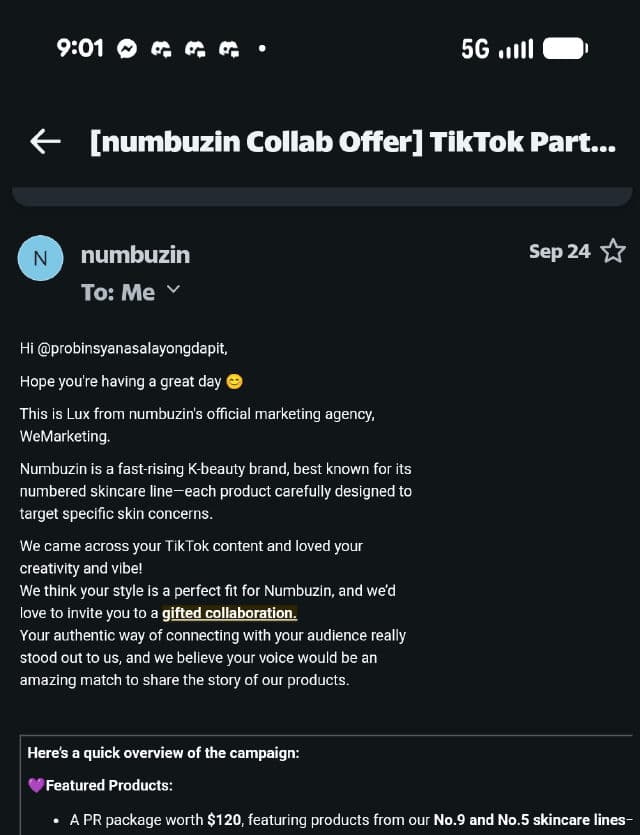Tap the battery indicator in status bar

(x=566, y=48)
